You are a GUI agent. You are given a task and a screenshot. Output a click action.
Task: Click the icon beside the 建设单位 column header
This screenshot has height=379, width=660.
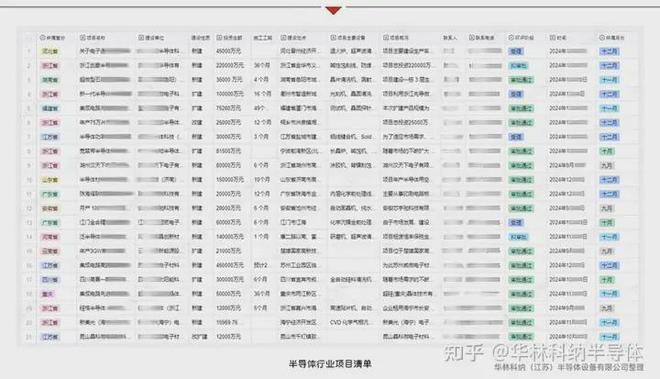click(x=141, y=37)
